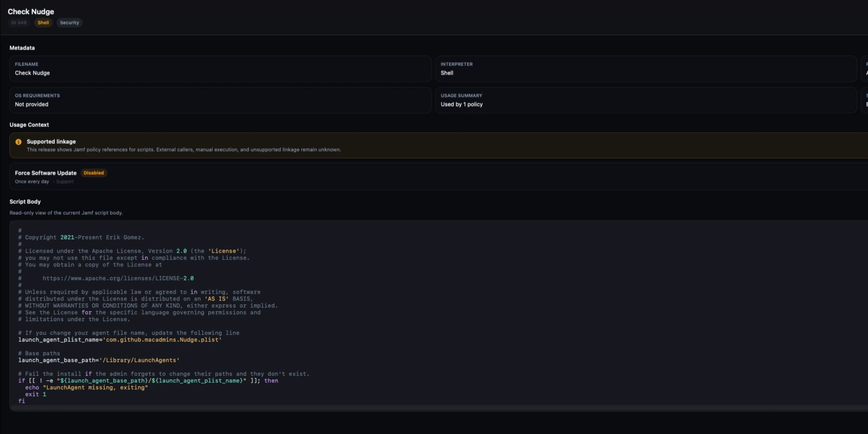
Task: Click the Disabled status badge
Action: 94,173
